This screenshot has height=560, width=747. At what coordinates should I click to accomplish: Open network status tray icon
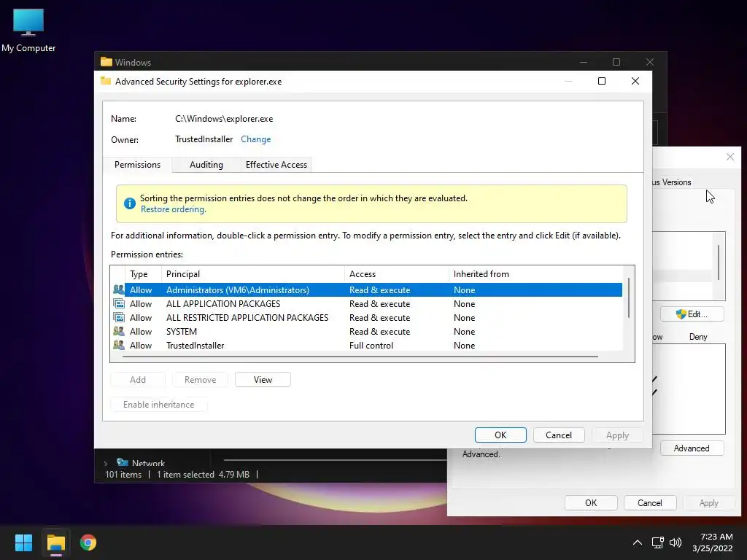coord(658,542)
